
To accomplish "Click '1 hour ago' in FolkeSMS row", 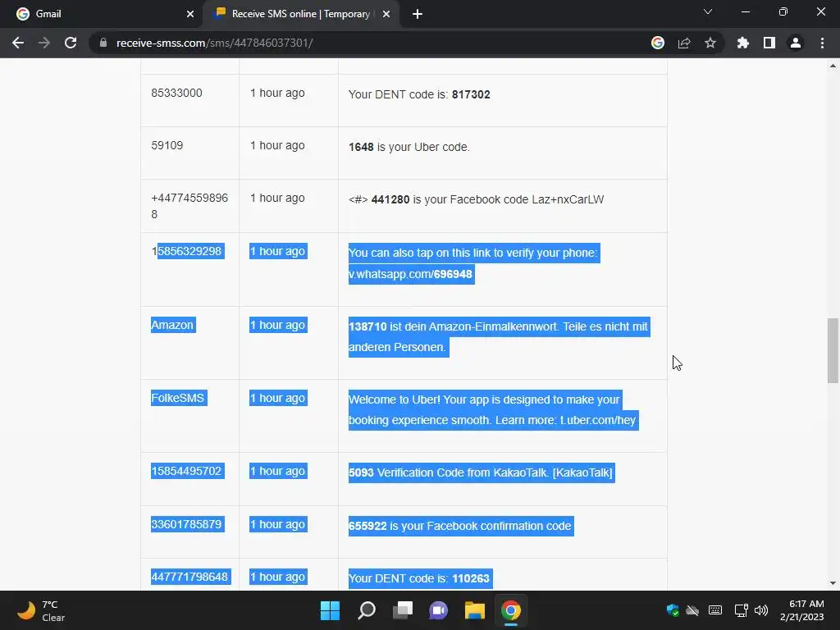I will click(x=277, y=398).
